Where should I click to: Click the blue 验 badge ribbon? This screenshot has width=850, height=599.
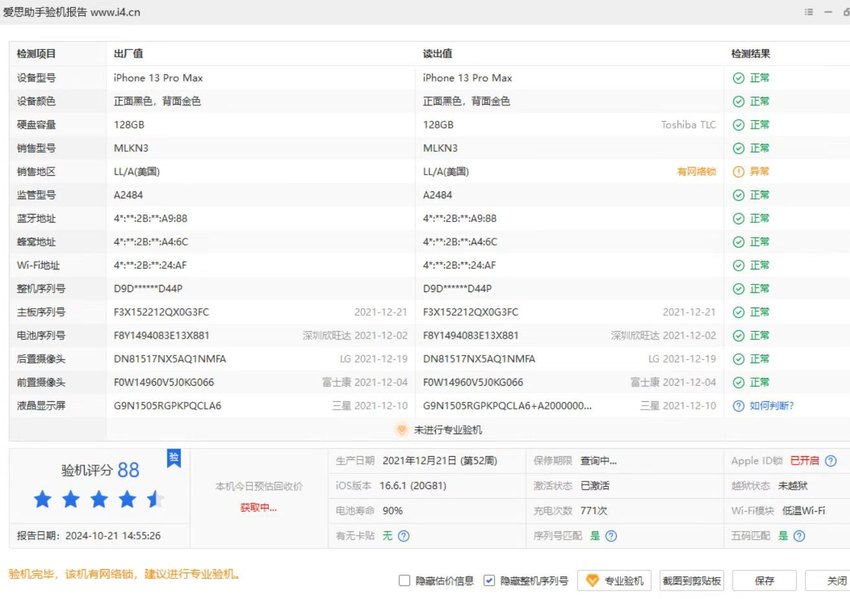click(174, 458)
